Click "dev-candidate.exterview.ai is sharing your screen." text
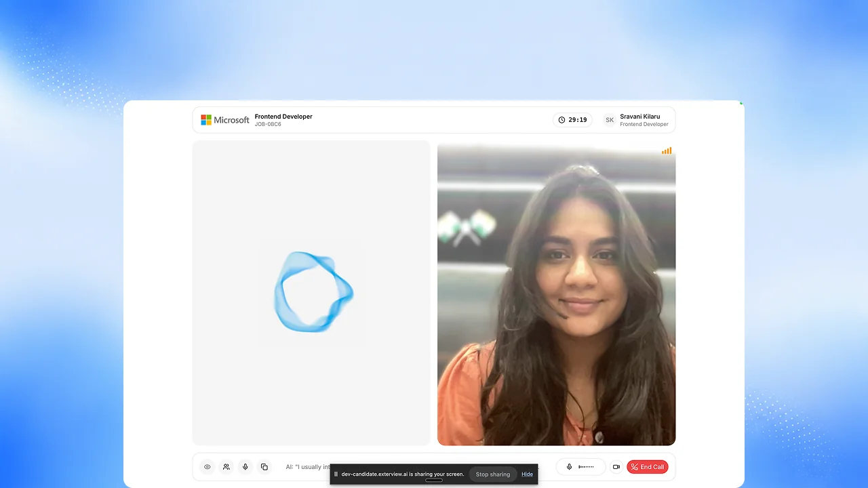The height and width of the screenshot is (488, 868). tap(403, 474)
